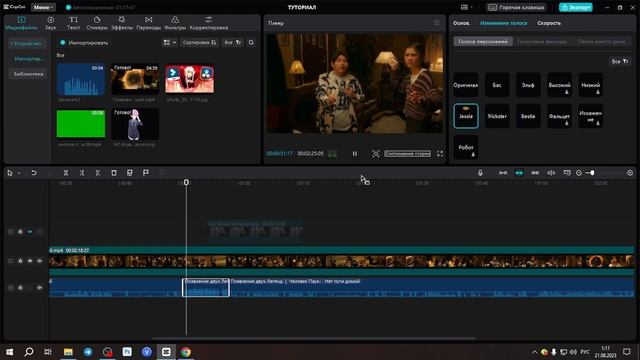640x360 pixels.
Task: Toggle lock on main video track
Action: coord(20,260)
